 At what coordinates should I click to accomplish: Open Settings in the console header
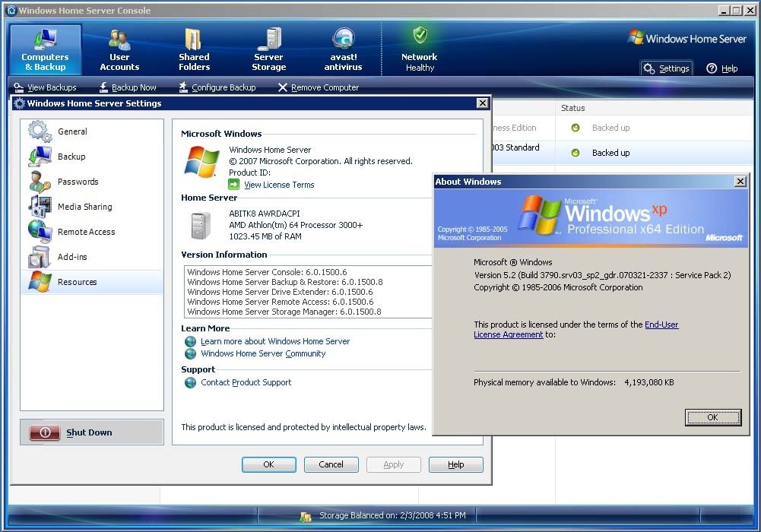click(x=667, y=68)
